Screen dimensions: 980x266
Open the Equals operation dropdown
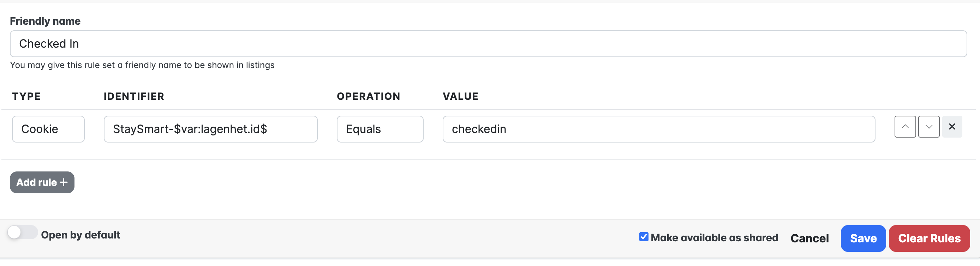click(x=380, y=129)
